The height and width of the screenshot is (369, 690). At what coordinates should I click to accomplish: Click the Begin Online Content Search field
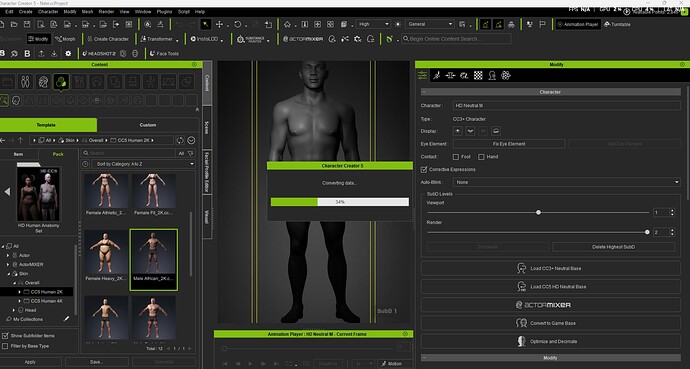tap(456, 39)
